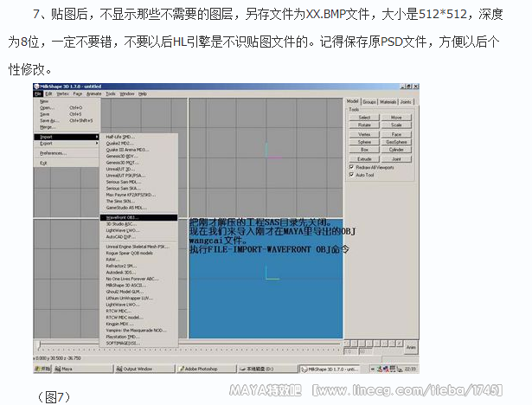The width and height of the screenshot is (532, 405).
Task: Toggle the Auto Tool checkbox
Action: pyautogui.click(x=351, y=175)
